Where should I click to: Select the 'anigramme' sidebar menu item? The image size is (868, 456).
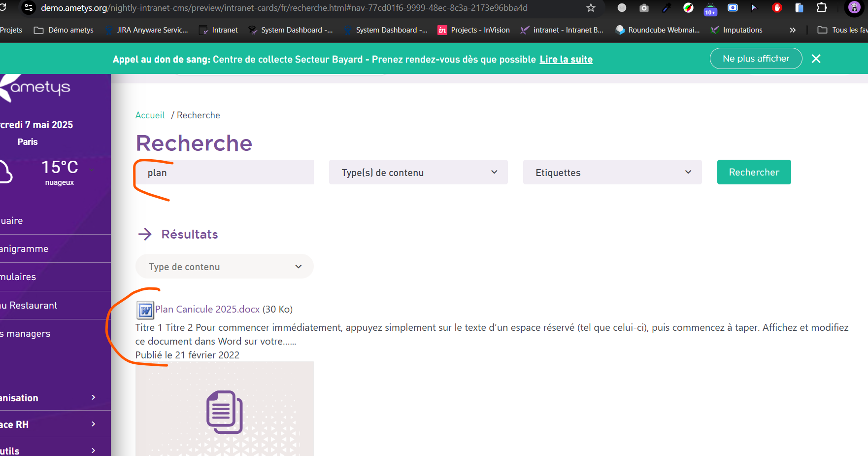coord(55,248)
